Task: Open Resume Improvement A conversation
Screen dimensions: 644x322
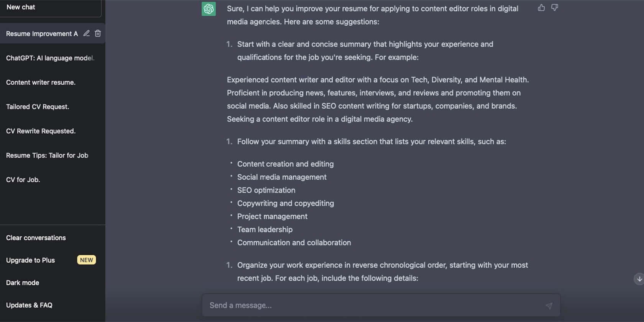Action: click(42, 34)
